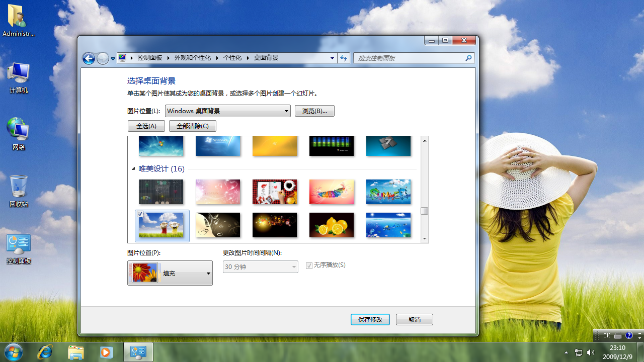Screen dimensions: 644x362
Task: Expand arrow after 控制面板 breadcrumb
Action: 169,58
